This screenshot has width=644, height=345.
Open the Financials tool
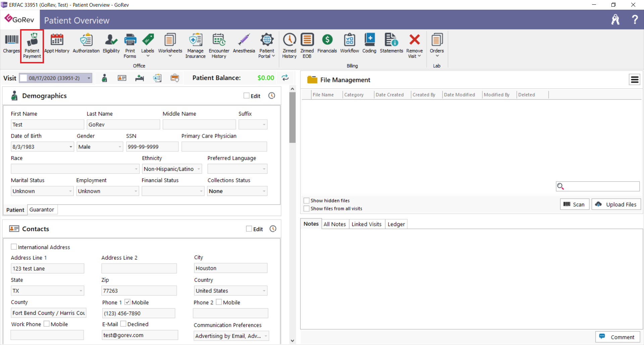click(327, 44)
